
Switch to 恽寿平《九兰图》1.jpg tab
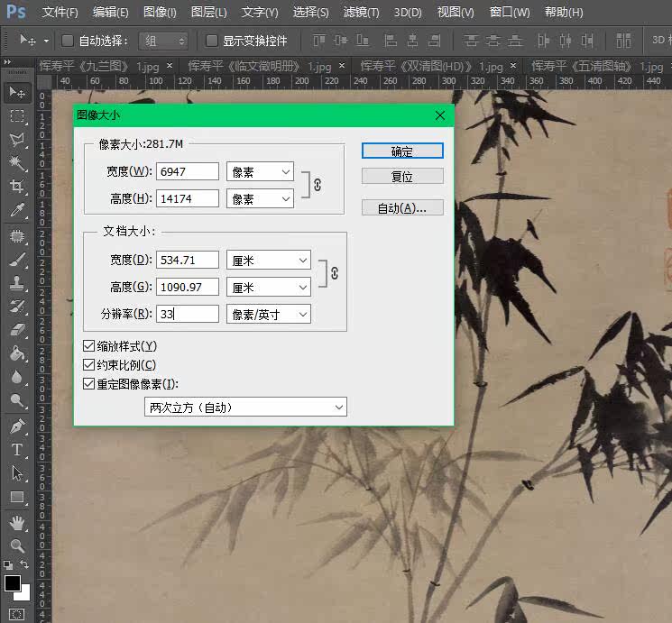[x=99, y=67]
